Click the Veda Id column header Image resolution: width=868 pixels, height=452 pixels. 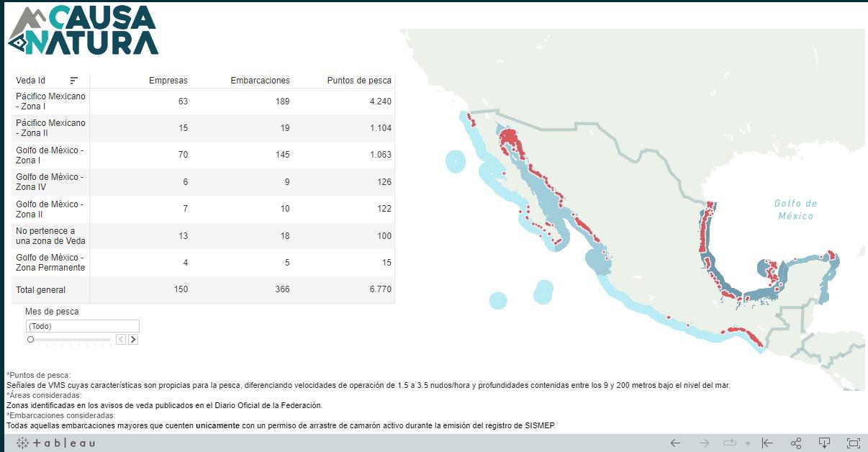pos(31,81)
